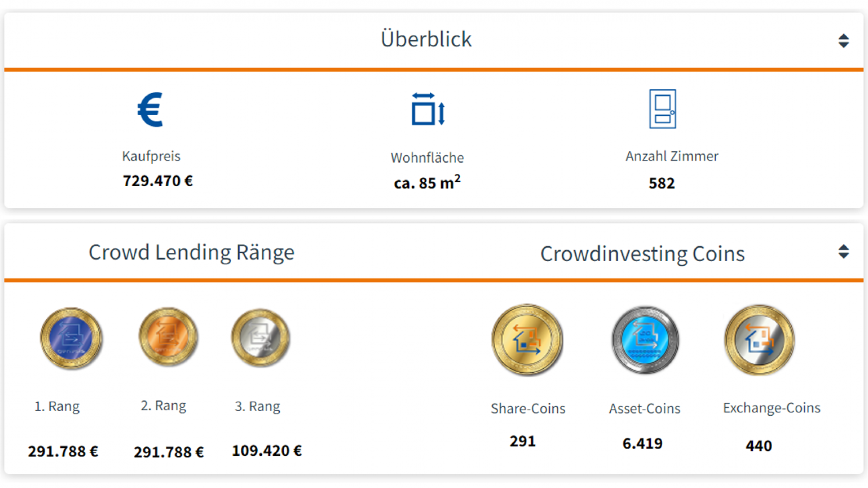Select the silver 3. Rang coin
The width and height of the screenshot is (868, 488).
pos(260,338)
